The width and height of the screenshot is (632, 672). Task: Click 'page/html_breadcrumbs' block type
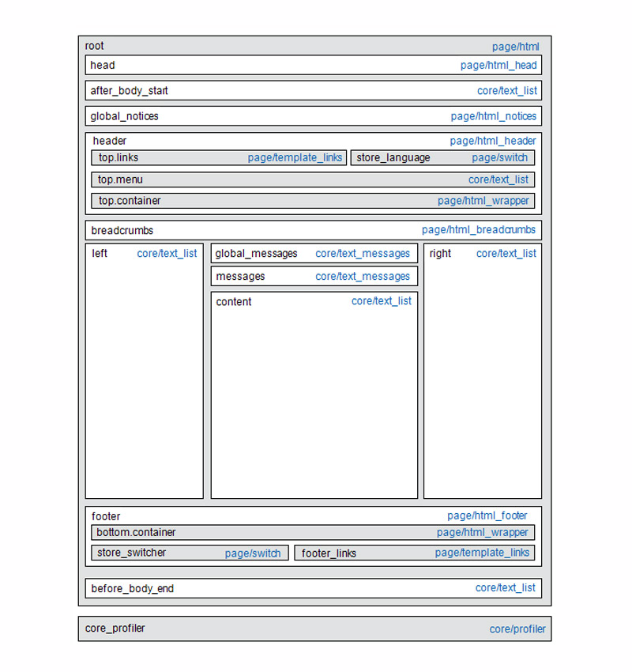(478, 230)
